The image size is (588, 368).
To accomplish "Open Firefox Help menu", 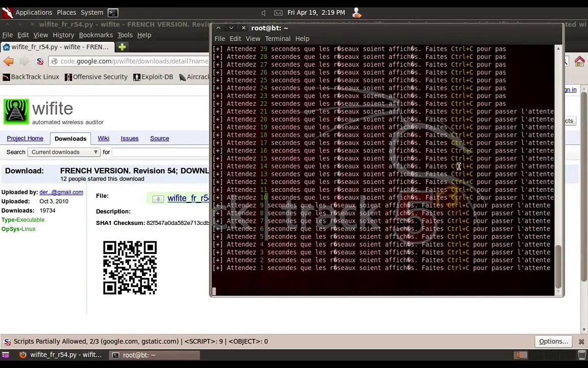I will pyautogui.click(x=144, y=35).
